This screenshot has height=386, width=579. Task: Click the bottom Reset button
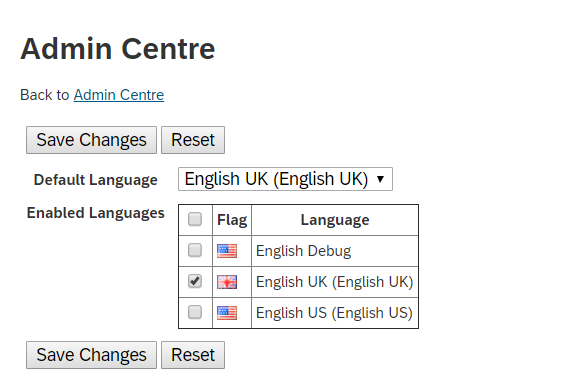point(193,355)
